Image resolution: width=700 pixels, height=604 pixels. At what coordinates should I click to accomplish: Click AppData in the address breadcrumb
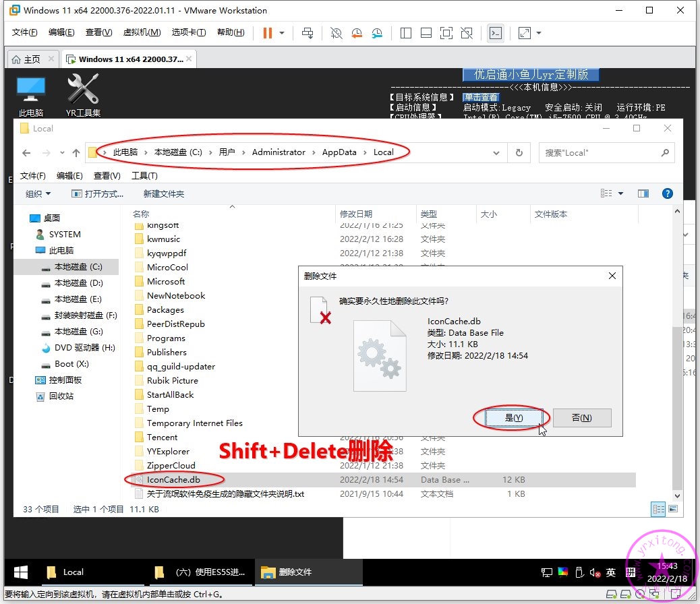pos(339,152)
